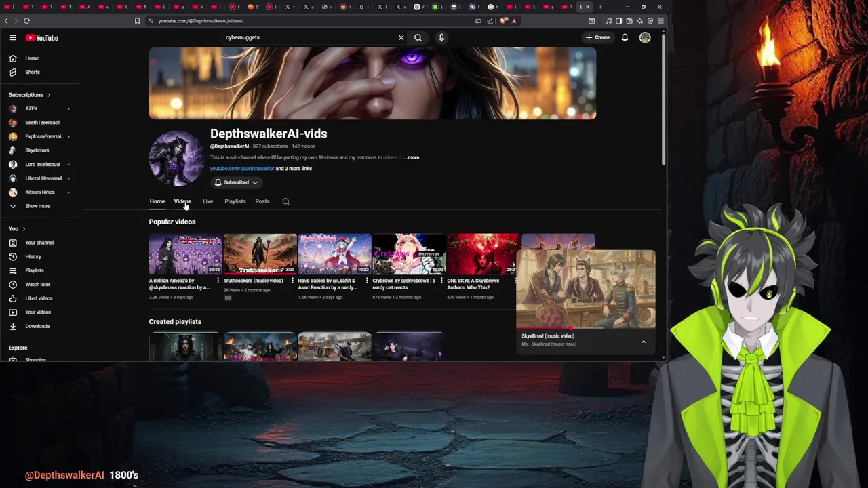Switch to the Posts tab
This screenshot has width=868, height=488.
(262, 201)
